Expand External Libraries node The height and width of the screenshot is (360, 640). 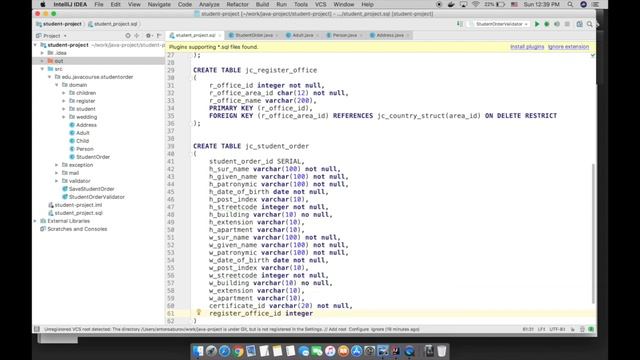[x=36, y=221]
